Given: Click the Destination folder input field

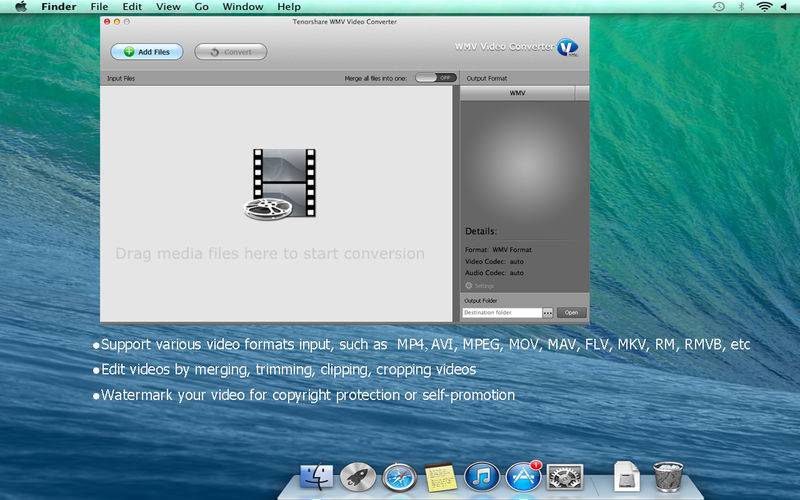Looking at the screenshot, I should (502, 312).
